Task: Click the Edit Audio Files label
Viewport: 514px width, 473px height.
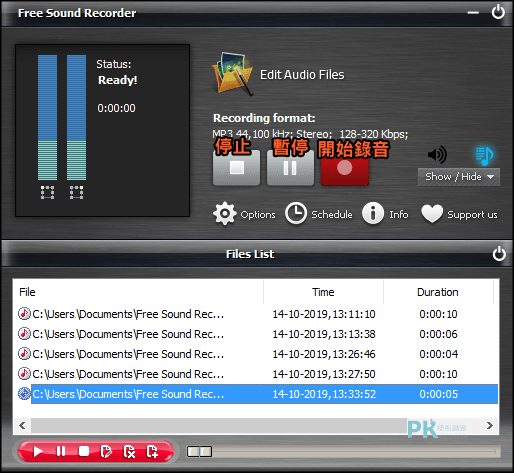Action: (x=302, y=75)
